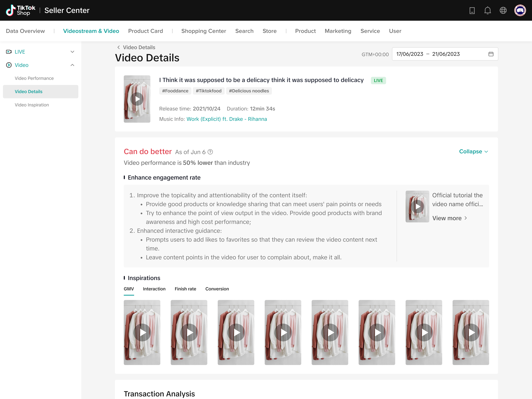Screen dimensions: 532x399
Task: Collapse the Can do better panel
Action: coord(473,151)
